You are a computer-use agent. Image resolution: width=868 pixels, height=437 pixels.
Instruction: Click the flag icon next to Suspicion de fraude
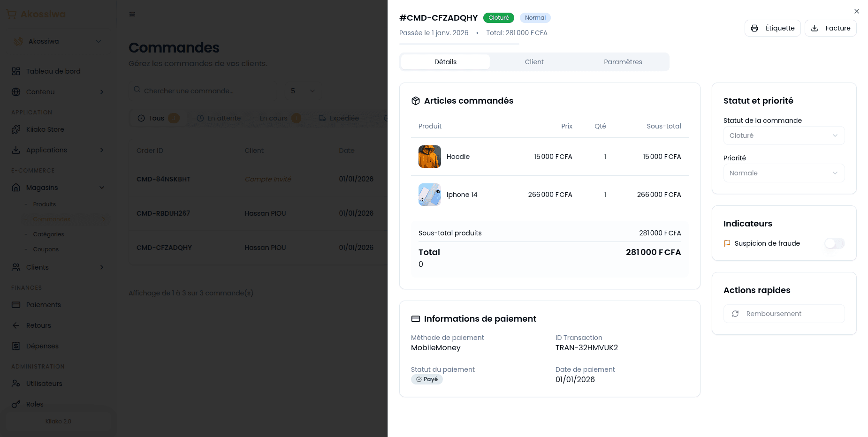coord(727,243)
